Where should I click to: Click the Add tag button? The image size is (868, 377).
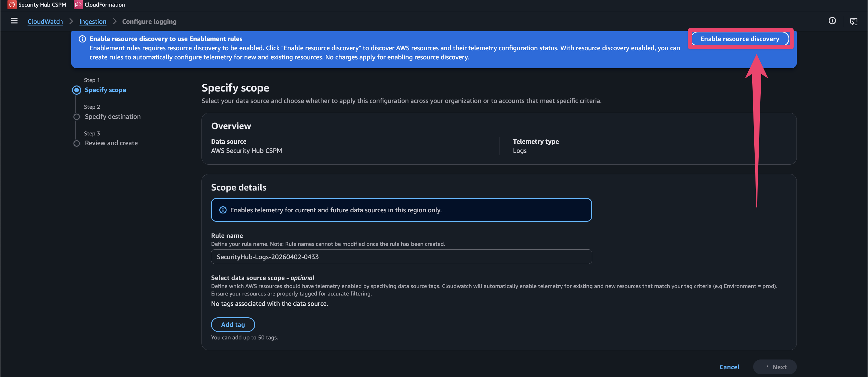point(233,324)
